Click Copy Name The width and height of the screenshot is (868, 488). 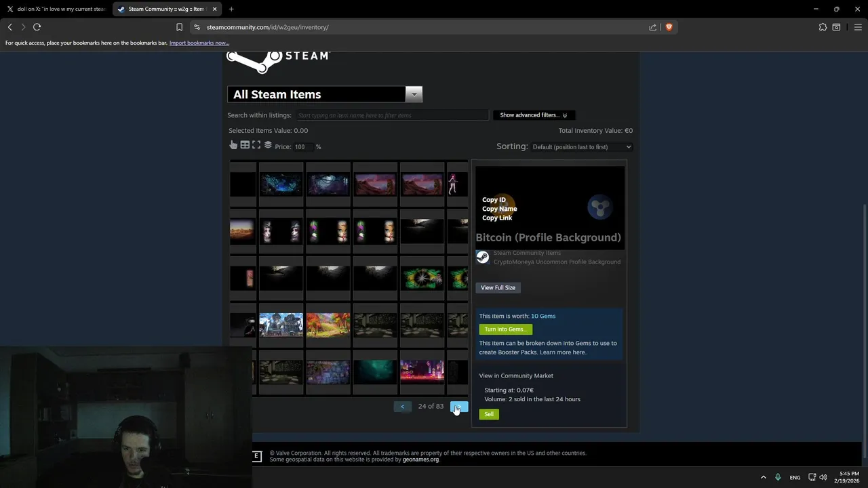click(499, 209)
